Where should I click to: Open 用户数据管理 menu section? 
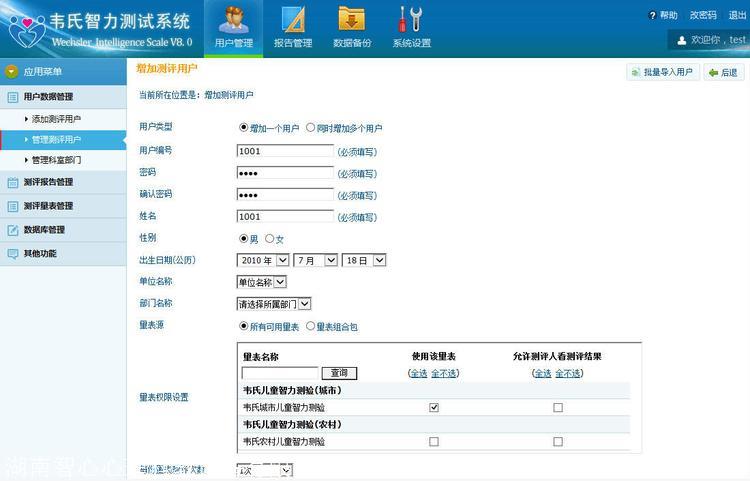click(63, 97)
